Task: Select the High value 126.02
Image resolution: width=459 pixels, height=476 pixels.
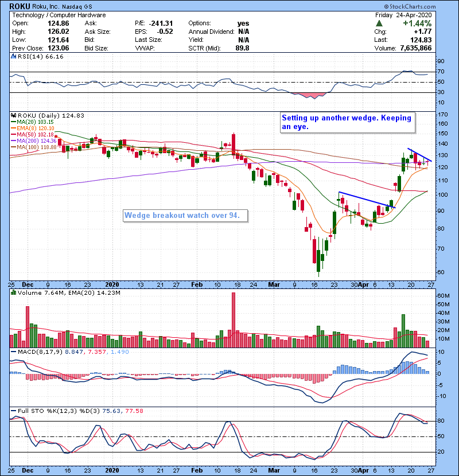Action: [x=59, y=32]
